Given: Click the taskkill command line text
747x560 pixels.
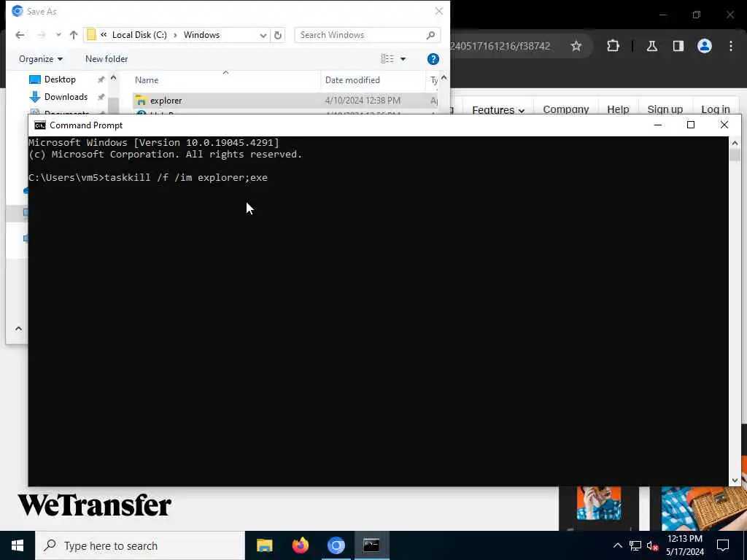Looking at the screenshot, I should (x=186, y=178).
